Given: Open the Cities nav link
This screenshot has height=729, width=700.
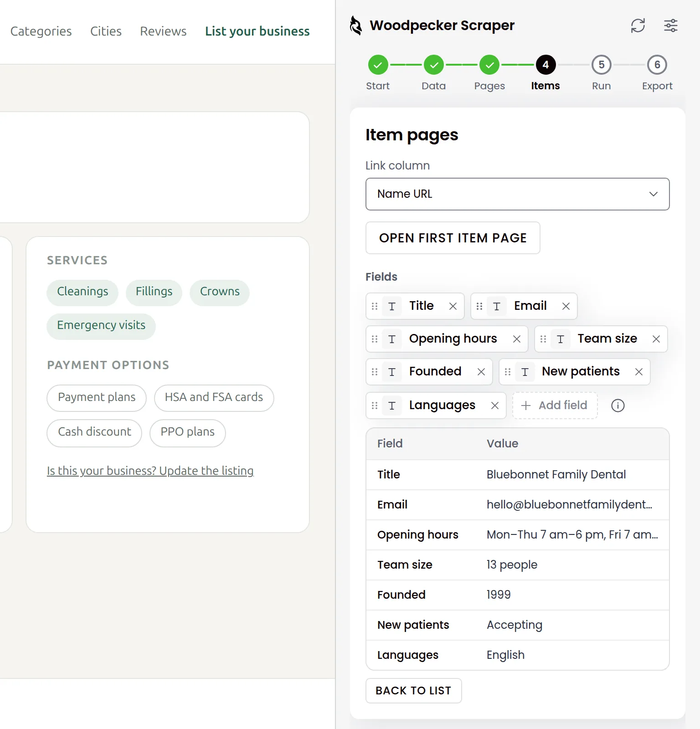Looking at the screenshot, I should point(106,31).
